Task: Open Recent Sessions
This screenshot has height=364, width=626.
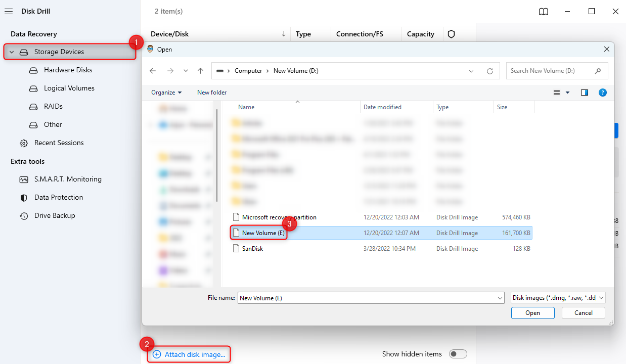Action: click(x=59, y=143)
